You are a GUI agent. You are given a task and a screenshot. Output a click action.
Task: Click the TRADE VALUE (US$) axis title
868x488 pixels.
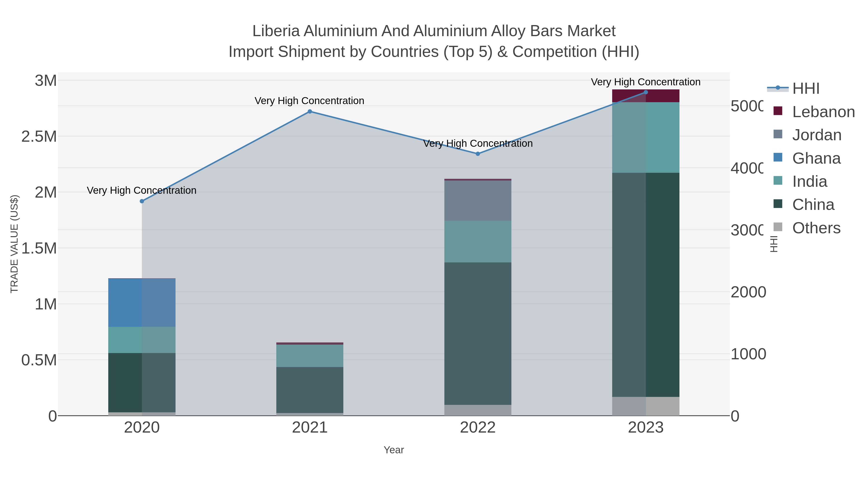pos(14,244)
